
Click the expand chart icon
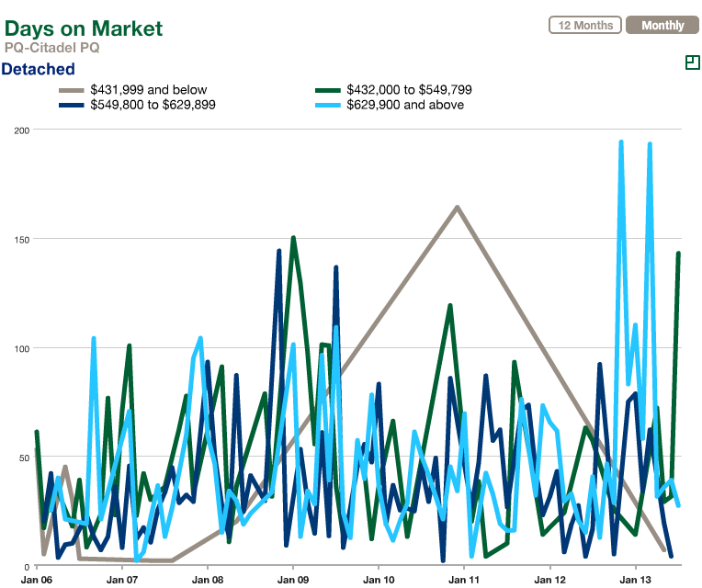[692, 62]
